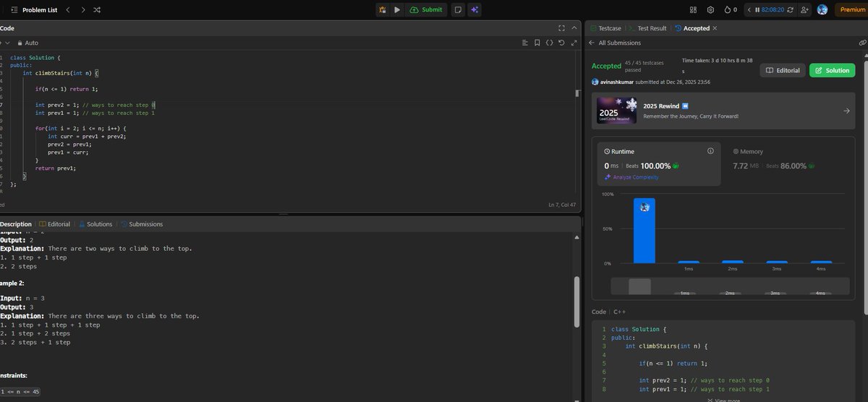Open avinashkumar's profile link

[x=616, y=82]
